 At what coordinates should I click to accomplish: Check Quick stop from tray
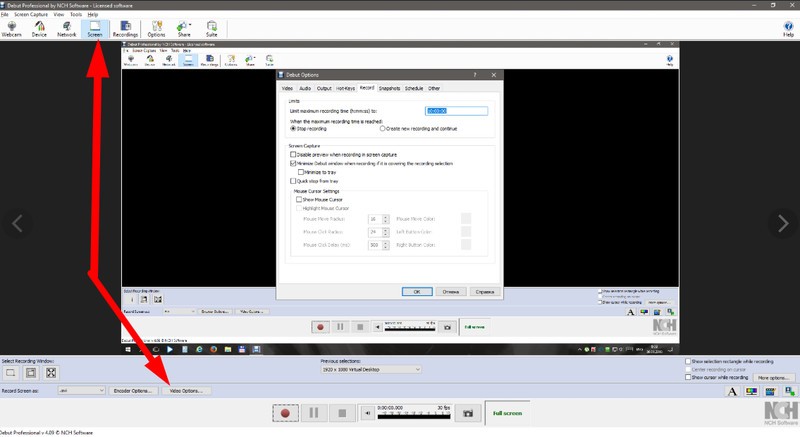pos(293,181)
